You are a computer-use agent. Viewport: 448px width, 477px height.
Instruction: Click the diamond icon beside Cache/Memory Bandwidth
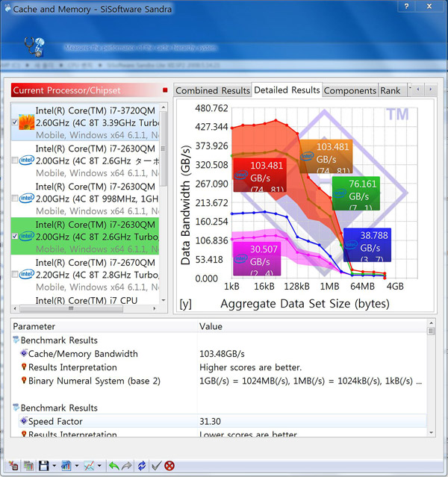(24, 353)
